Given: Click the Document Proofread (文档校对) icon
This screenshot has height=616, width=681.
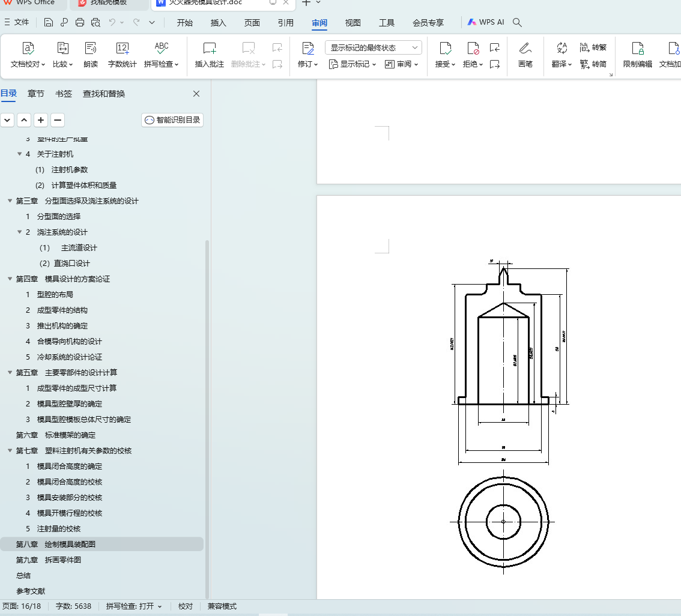Looking at the screenshot, I should pyautogui.click(x=28, y=49).
